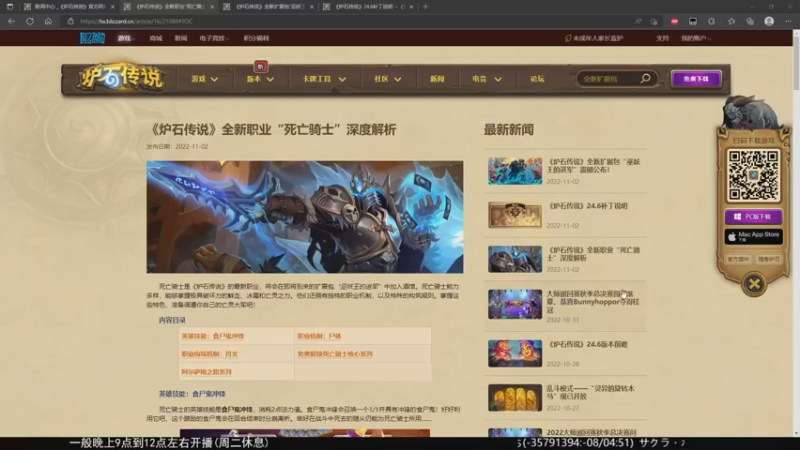Expand 电子竞技 dropdown in Blizzard bar

click(214, 38)
